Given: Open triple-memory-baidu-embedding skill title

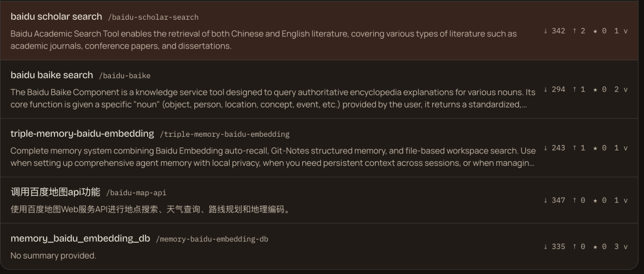Looking at the screenshot, I should [x=82, y=134].
